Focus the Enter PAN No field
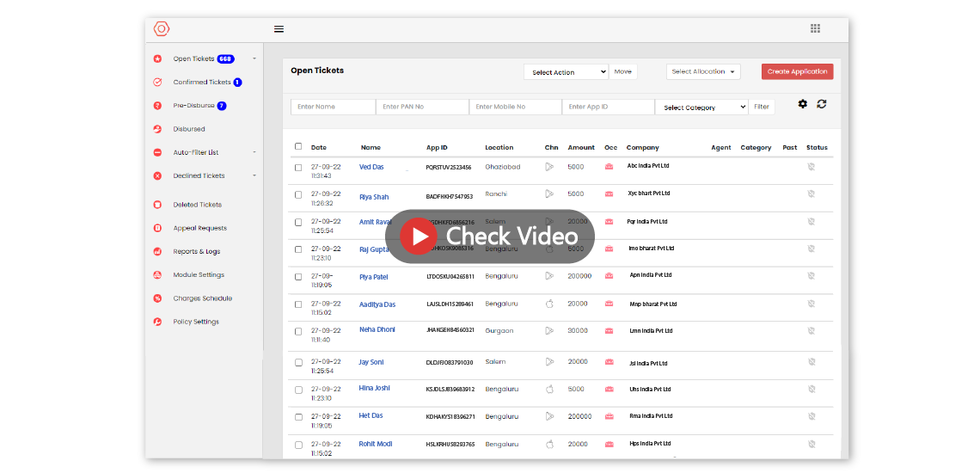 click(x=422, y=107)
